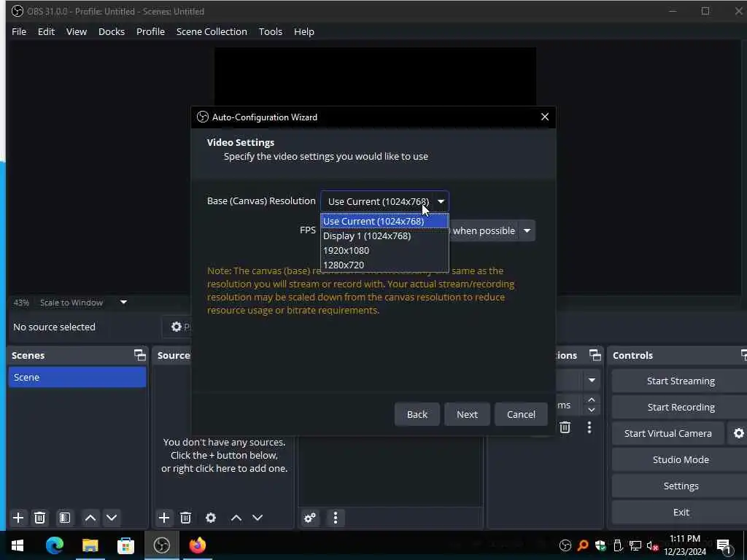Choose 'Display 1 (1024x768)' resolution option
Screen dimensions: 747x560
tap(385, 236)
